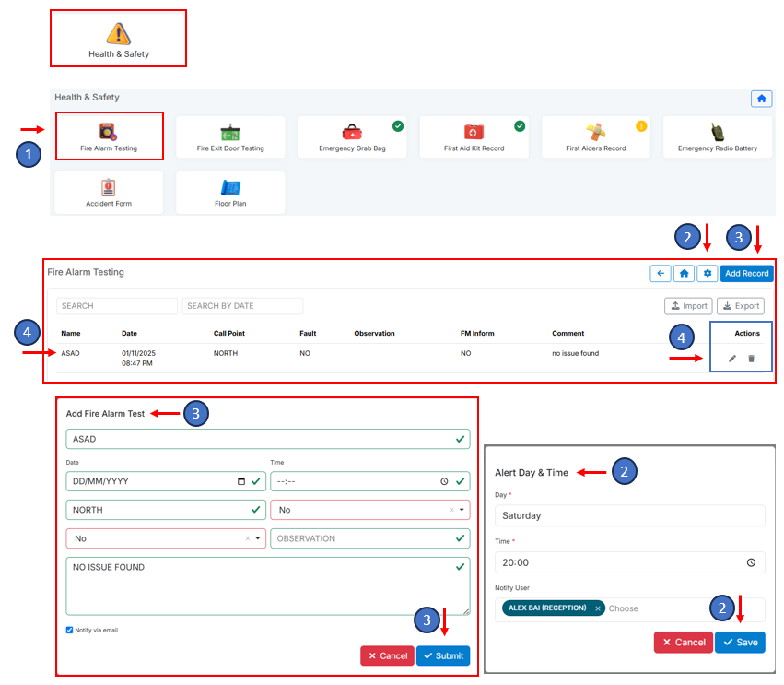The width and height of the screenshot is (784, 685).
Task: Click the SEARCH BY DATE input field
Action: [242, 306]
